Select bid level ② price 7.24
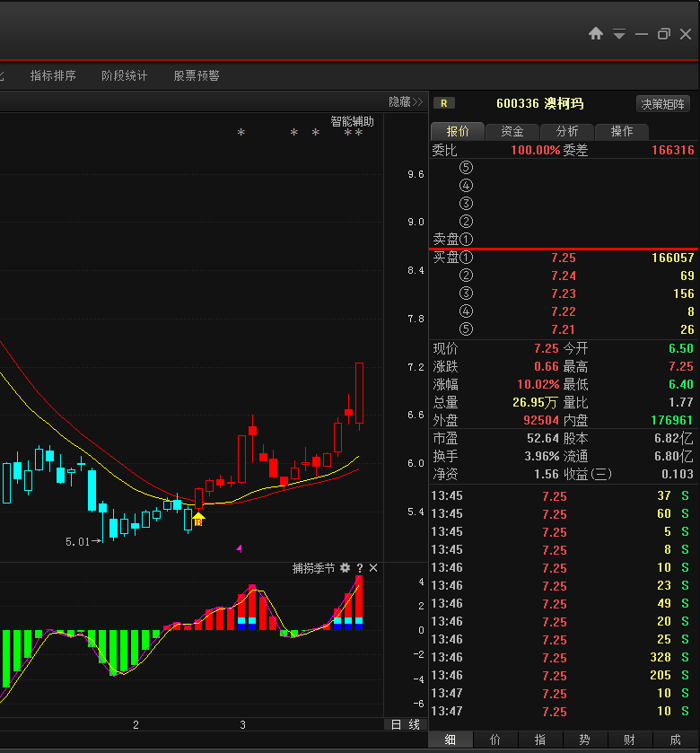 tap(564, 276)
